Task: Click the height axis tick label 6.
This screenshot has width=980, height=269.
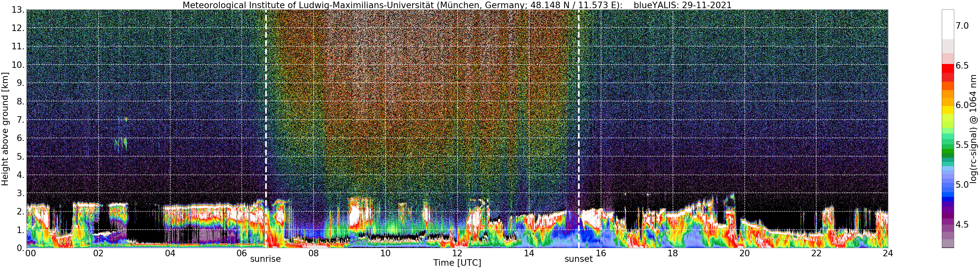Action: (x=21, y=138)
